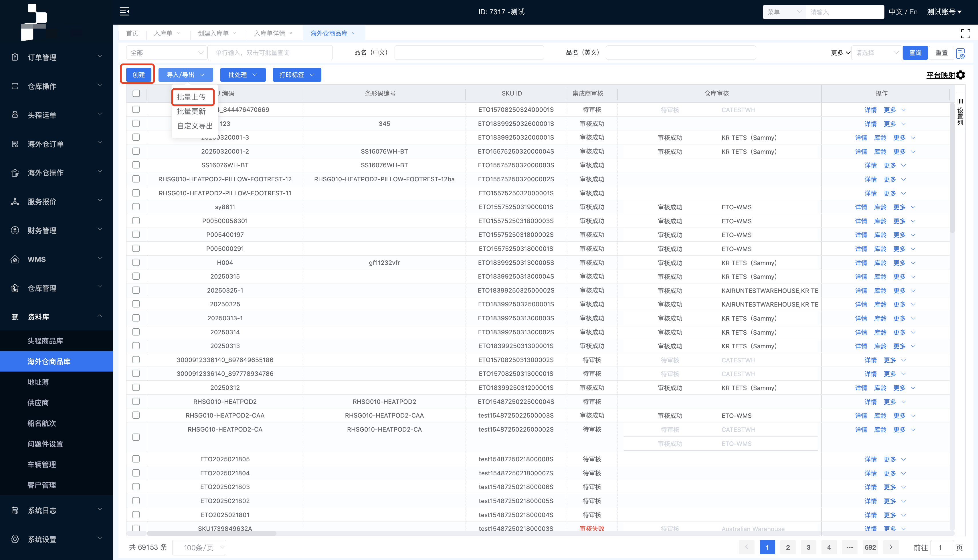The width and height of the screenshot is (978, 560).
Task: Open the 打印标签 dropdown
Action: coord(297,75)
